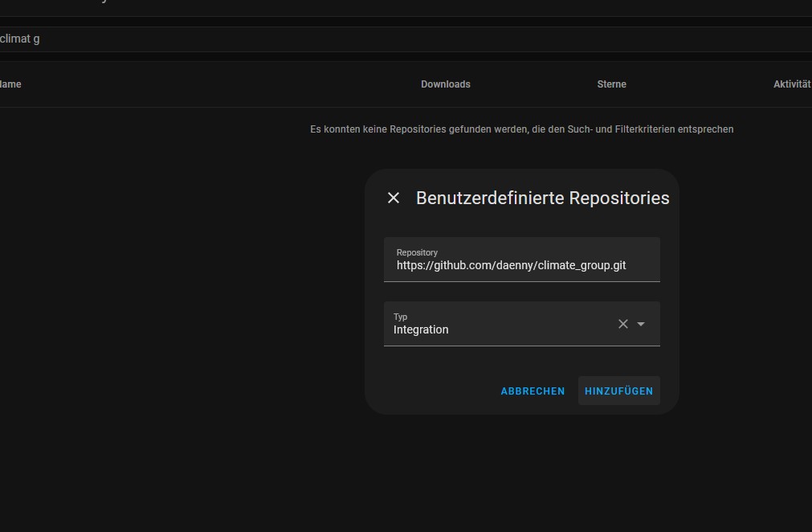Viewport: 812px width, 532px height.
Task: Focus the Repository URL input field
Action: click(521, 260)
